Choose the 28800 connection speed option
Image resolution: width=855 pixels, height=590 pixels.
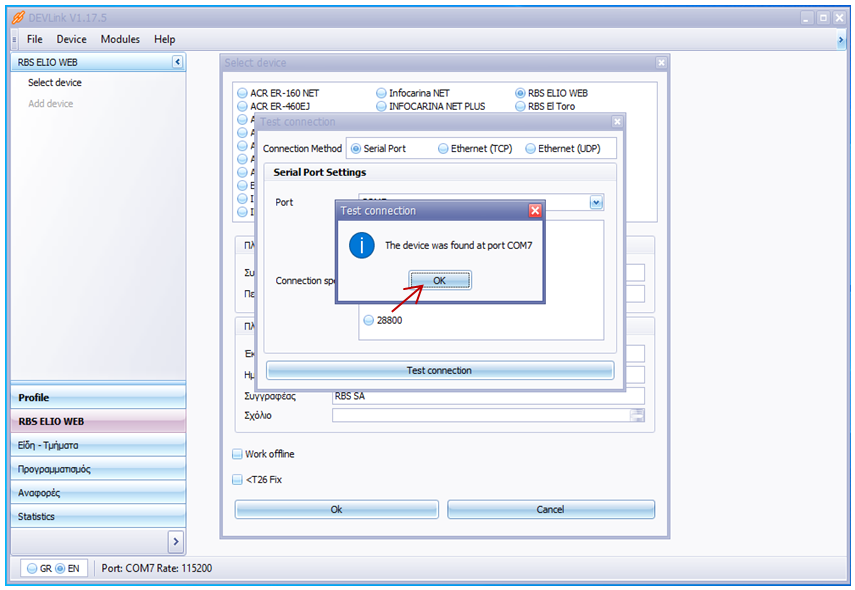[369, 320]
